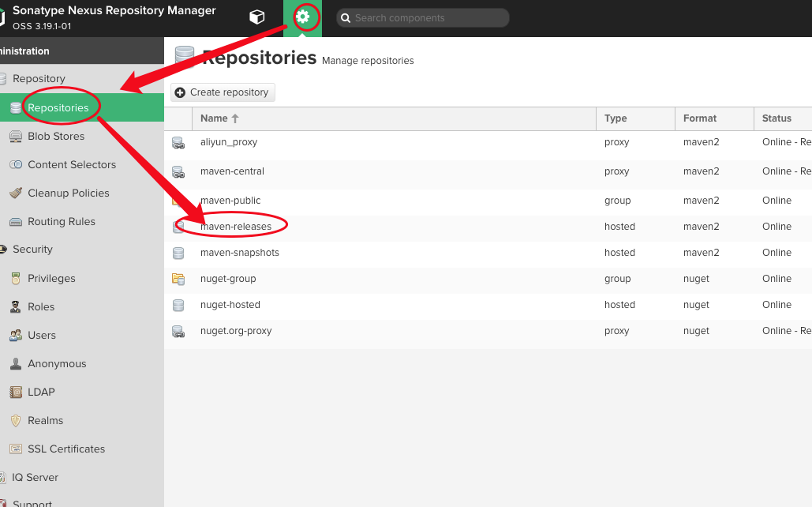Open the maven-public repository row

tap(488, 201)
